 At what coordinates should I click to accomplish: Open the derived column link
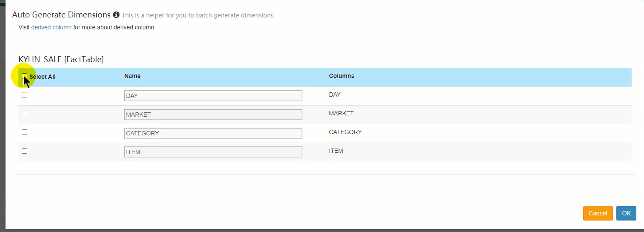[51, 28]
